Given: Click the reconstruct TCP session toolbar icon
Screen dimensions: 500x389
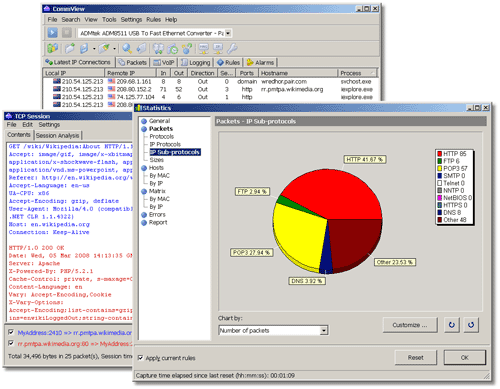Looking at the screenshot, I should coord(158,49).
